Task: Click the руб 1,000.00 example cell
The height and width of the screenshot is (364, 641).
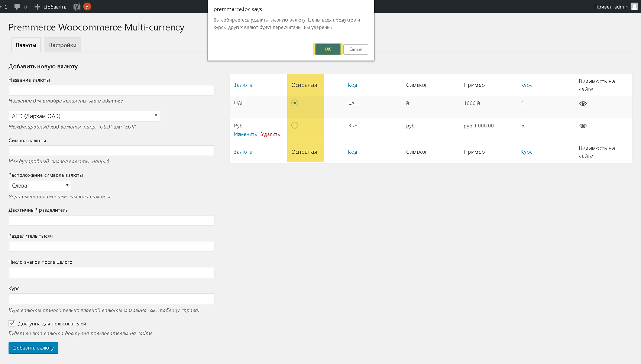Action: 479,126
